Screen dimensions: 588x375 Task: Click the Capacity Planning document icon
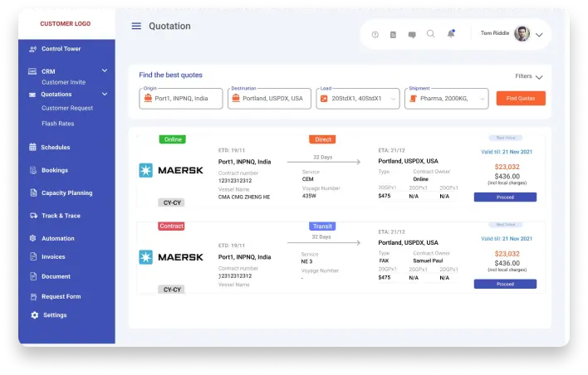click(x=33, y=192)
